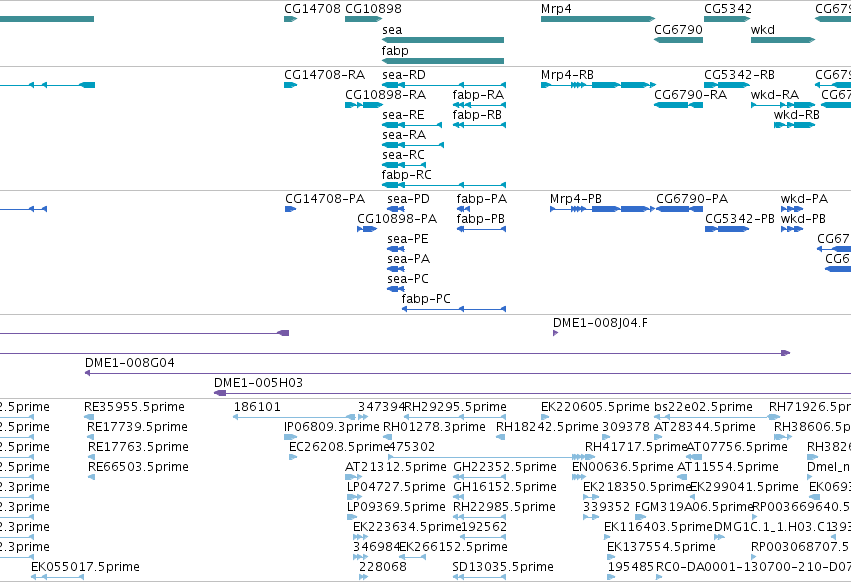Select protein CG10898-PA
The image size is (851, 582).
point(397,219)
